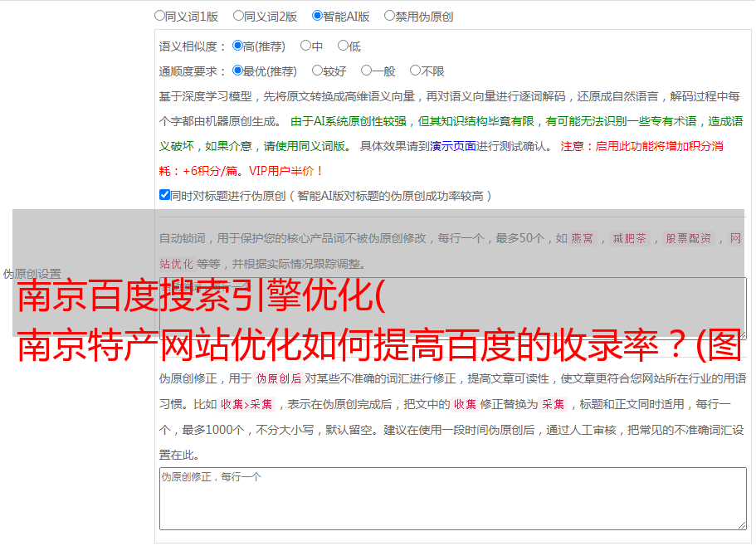Set 通顺度要求 to 最优(推荐)
This screenshot has height=546, width=756.
point(237,71)
